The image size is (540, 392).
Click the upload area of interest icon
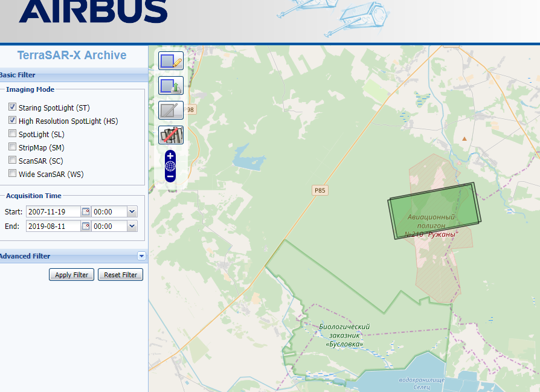point(171,85)
